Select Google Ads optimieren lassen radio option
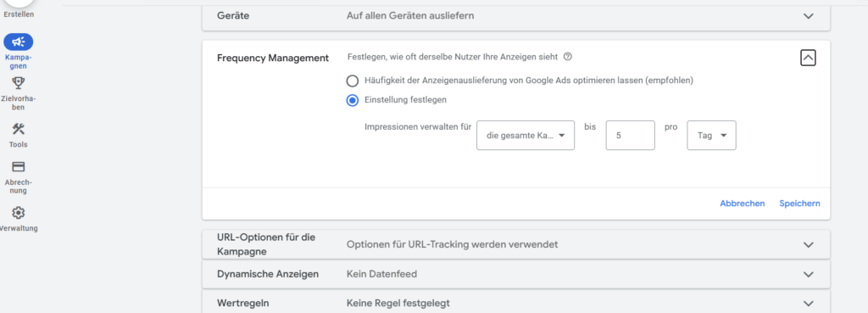The image size is (868, 313). [353, 81]
